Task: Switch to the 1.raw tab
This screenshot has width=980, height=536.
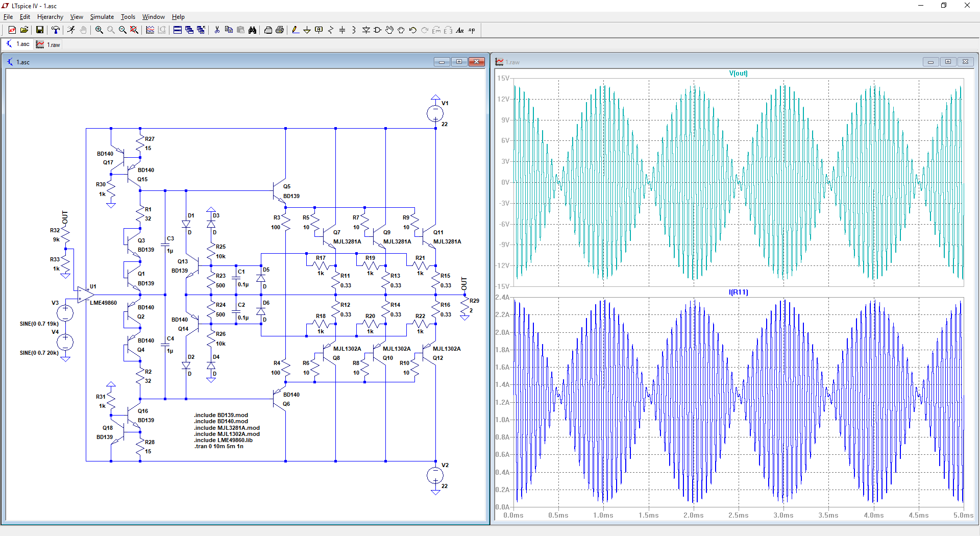Action: (x=48, y=44)
